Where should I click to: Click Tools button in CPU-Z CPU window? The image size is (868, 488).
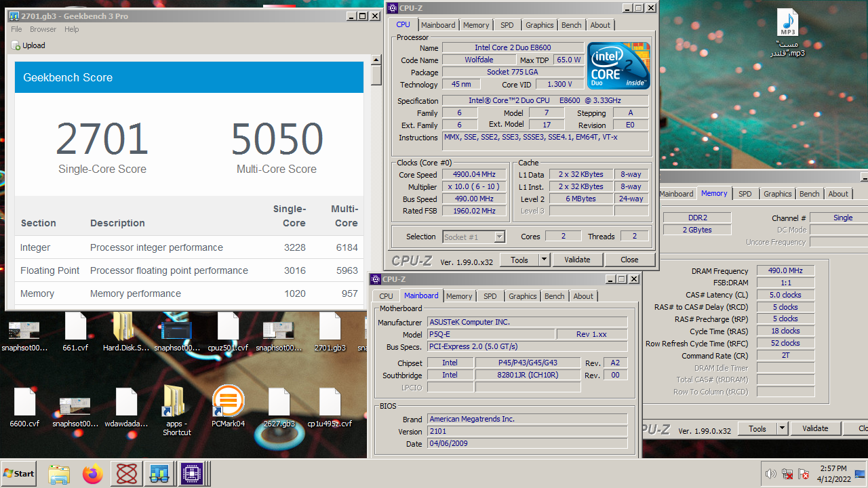pos(519,260)
